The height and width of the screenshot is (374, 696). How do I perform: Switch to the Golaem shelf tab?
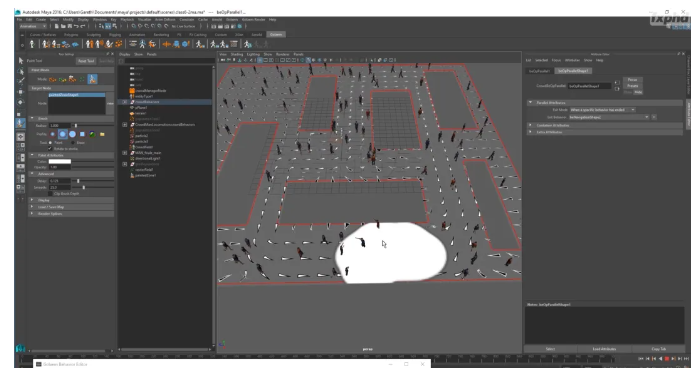coord(276,34)
